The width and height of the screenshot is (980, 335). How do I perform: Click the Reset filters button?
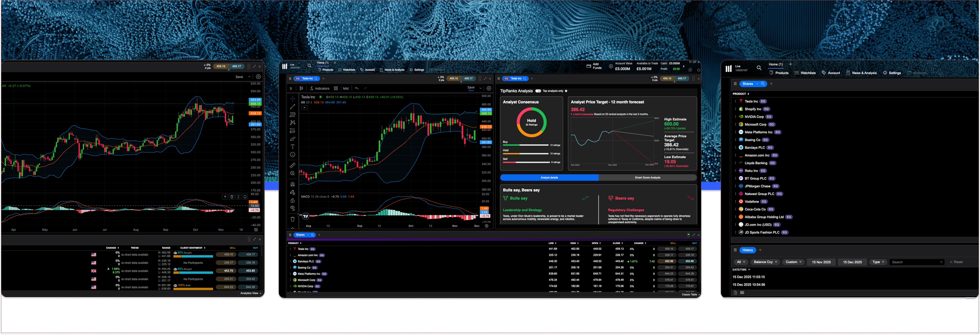click(x=956, y=262)
